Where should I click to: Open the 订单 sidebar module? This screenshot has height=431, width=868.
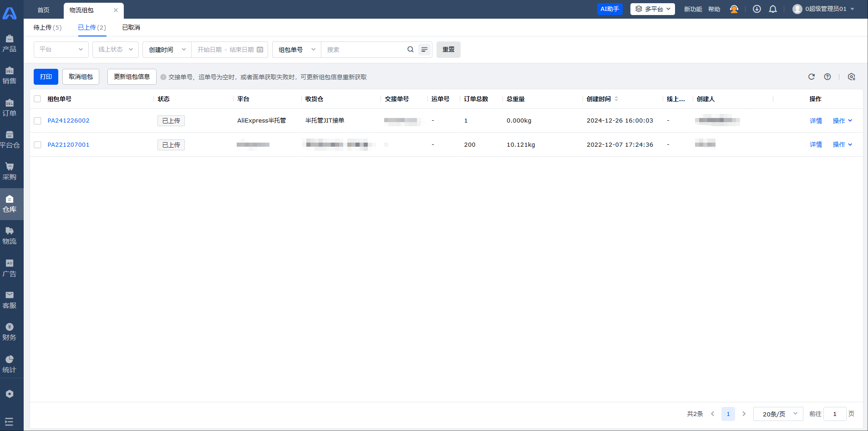point(10,108)
